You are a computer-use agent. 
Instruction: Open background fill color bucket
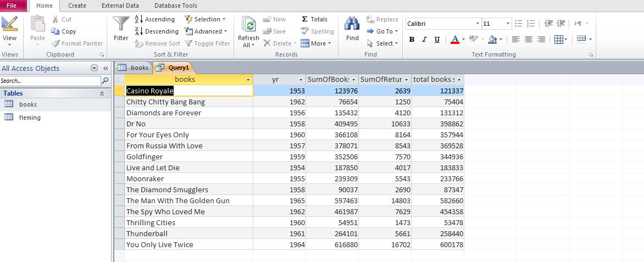(492, 40)
